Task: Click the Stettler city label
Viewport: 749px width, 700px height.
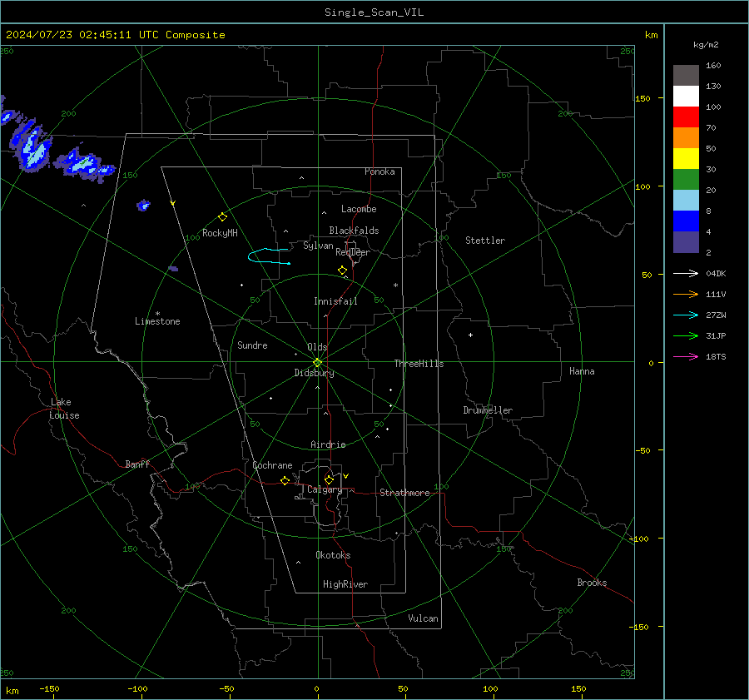Action: pyautogui.click(x=485, y=241)
